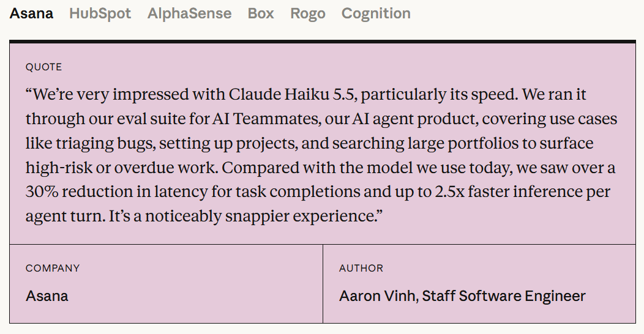Click the COMPANY field label

(53, 268)
